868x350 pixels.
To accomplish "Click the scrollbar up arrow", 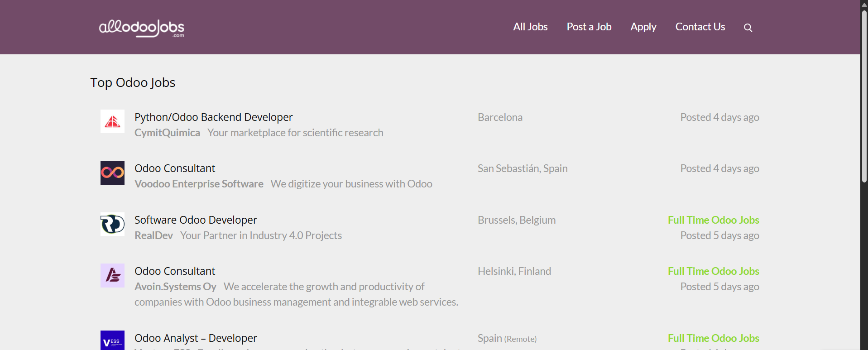I will [x=864, y=4].
